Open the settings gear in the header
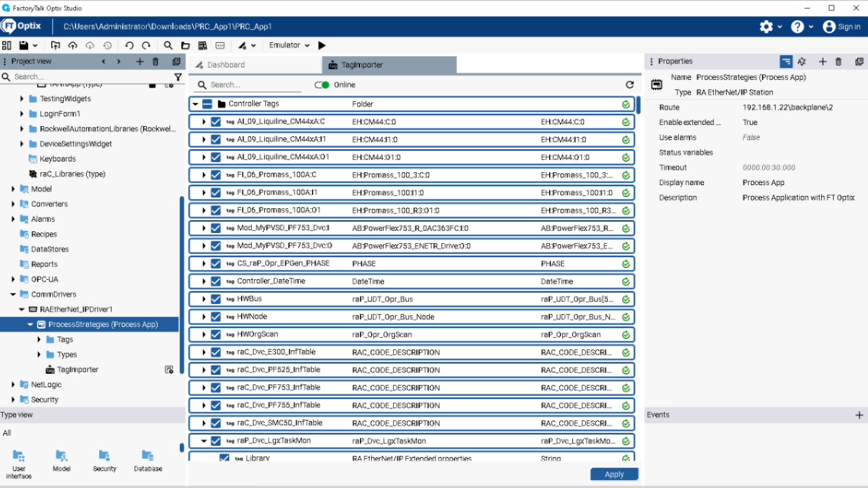Screen dimensions: 868x488 tap(766, 26)
